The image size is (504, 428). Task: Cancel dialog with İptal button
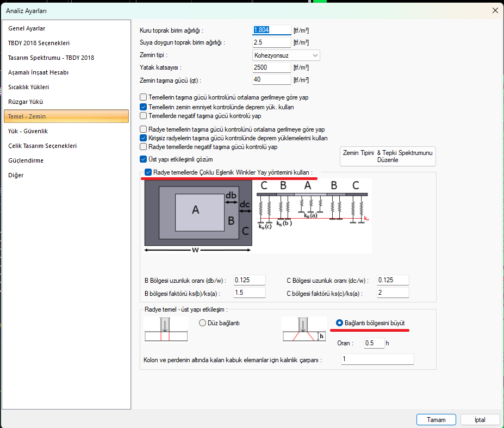(x=480, y=420)
